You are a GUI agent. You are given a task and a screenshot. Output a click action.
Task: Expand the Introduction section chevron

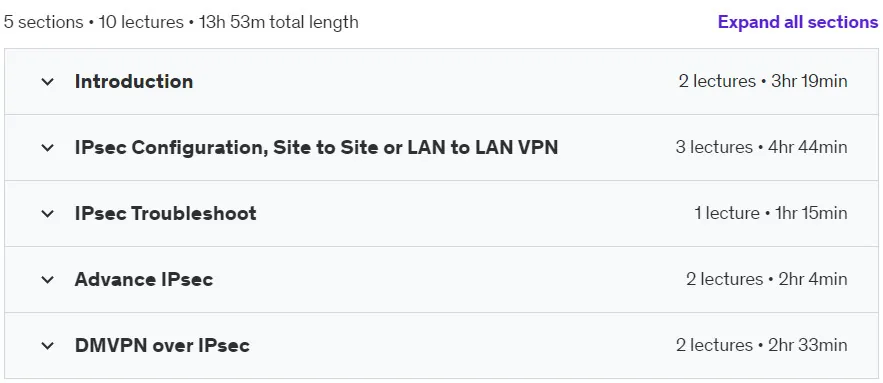pyautogui.click(x=48, y=82)
